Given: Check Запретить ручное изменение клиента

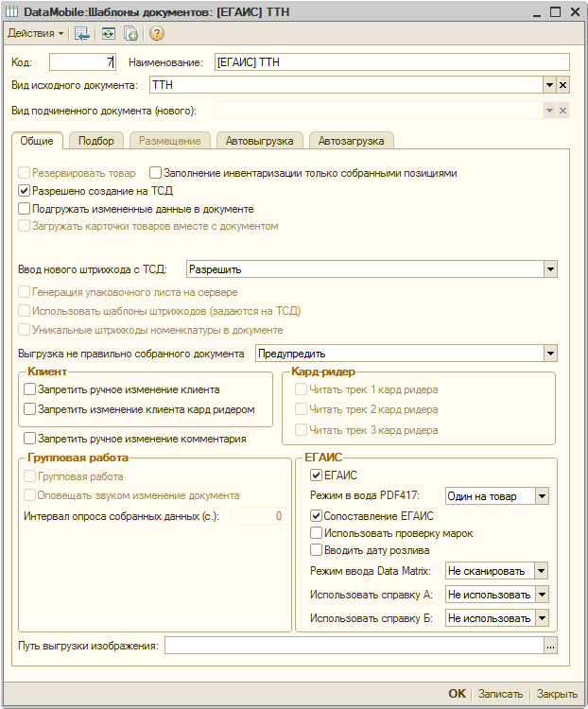Looking at the screenshot, I should [29, 389].
